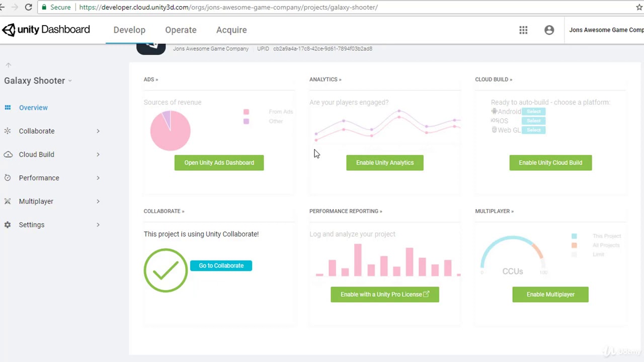Open the user account icon
Viewport: 644px width, 362px height.
pyautogui.click(x=549, y=30)
